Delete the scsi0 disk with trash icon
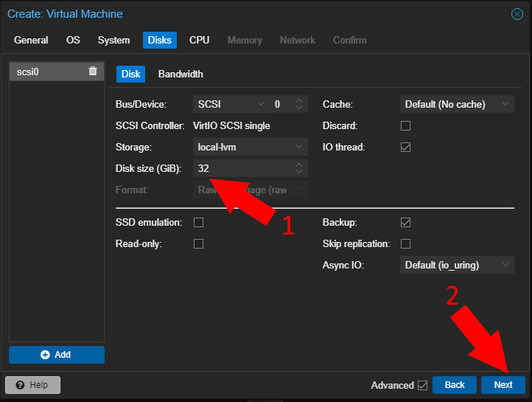The height and width of the screenshot is (402, 532). 93,71
